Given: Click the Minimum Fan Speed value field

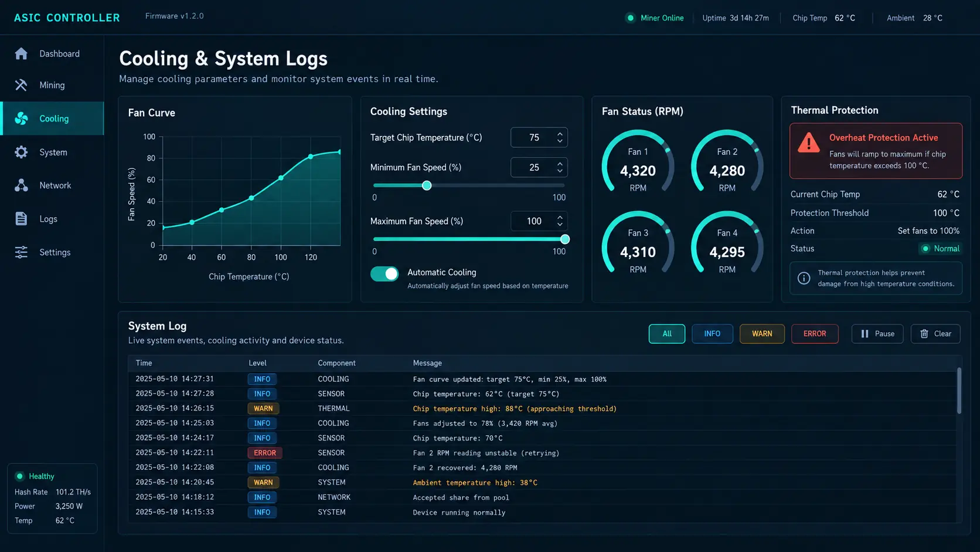Looking at the screenshot, I should coord(539,167).
